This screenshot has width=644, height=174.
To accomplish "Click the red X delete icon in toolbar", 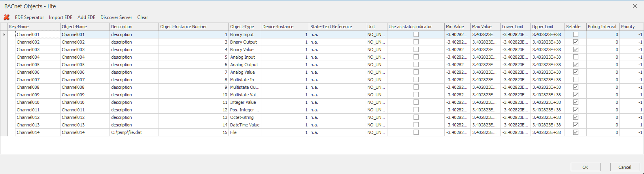I will pos(6,17).
